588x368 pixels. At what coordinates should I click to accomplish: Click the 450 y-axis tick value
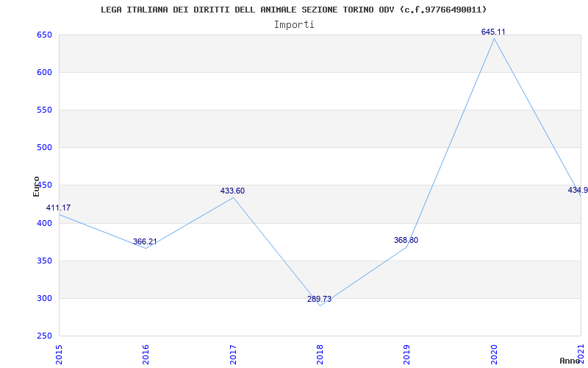(46, 185)
